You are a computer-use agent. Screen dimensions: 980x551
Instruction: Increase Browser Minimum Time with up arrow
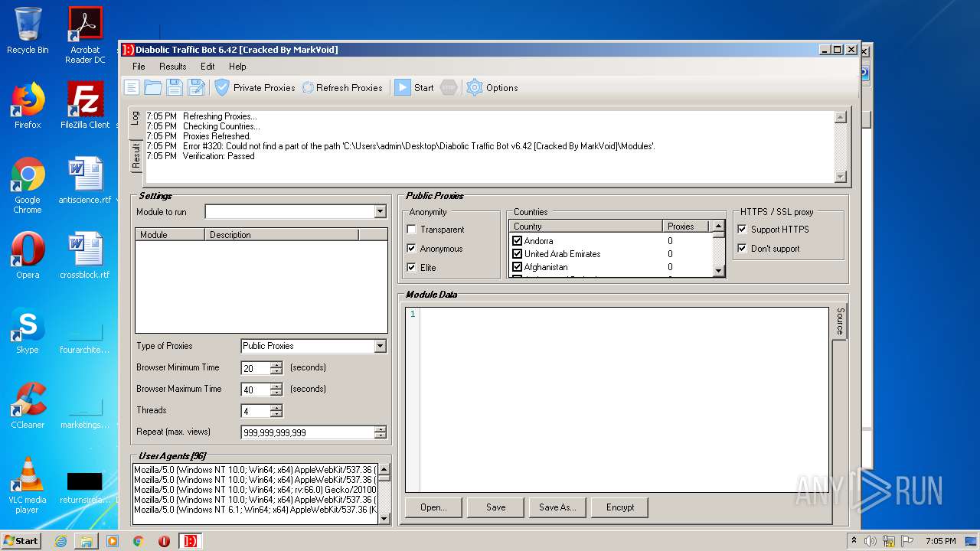276,364
